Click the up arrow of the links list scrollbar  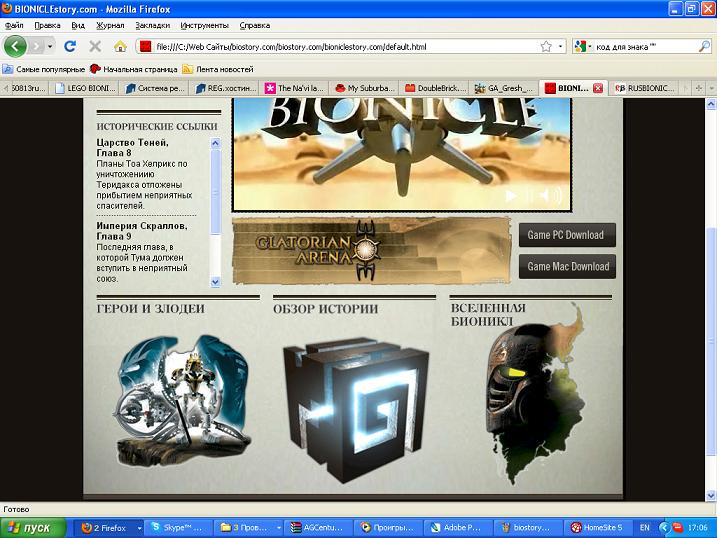[x=215, y=143]
